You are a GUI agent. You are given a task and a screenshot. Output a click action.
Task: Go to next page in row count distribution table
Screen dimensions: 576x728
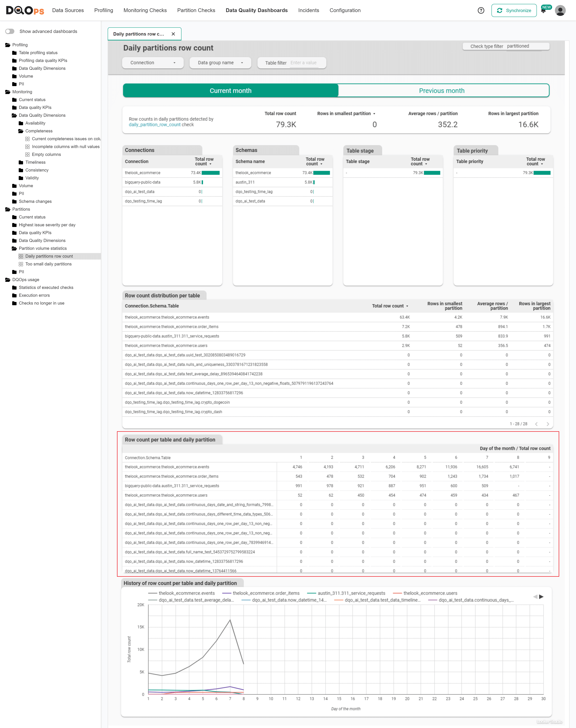548,424
